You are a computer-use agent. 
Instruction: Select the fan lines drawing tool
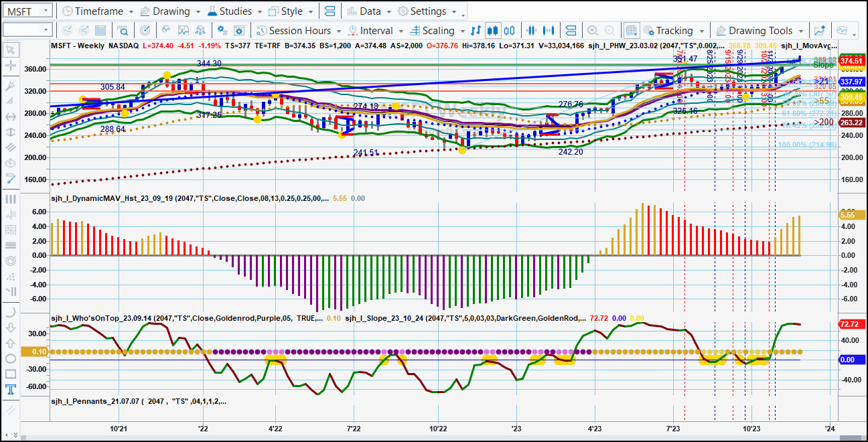(10, 87)
